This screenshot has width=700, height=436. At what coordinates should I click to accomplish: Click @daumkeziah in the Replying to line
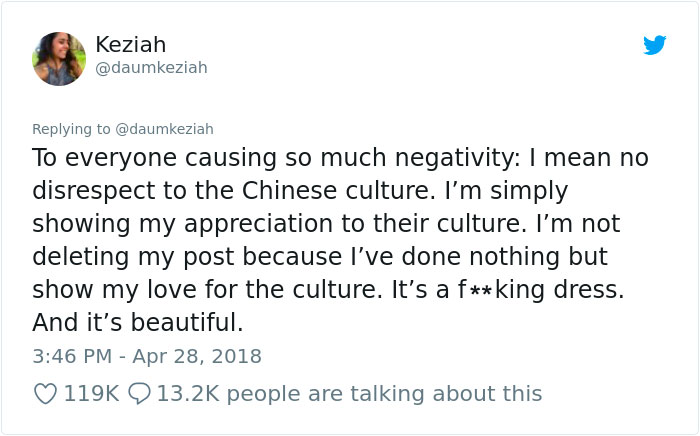tap(163, 129)
